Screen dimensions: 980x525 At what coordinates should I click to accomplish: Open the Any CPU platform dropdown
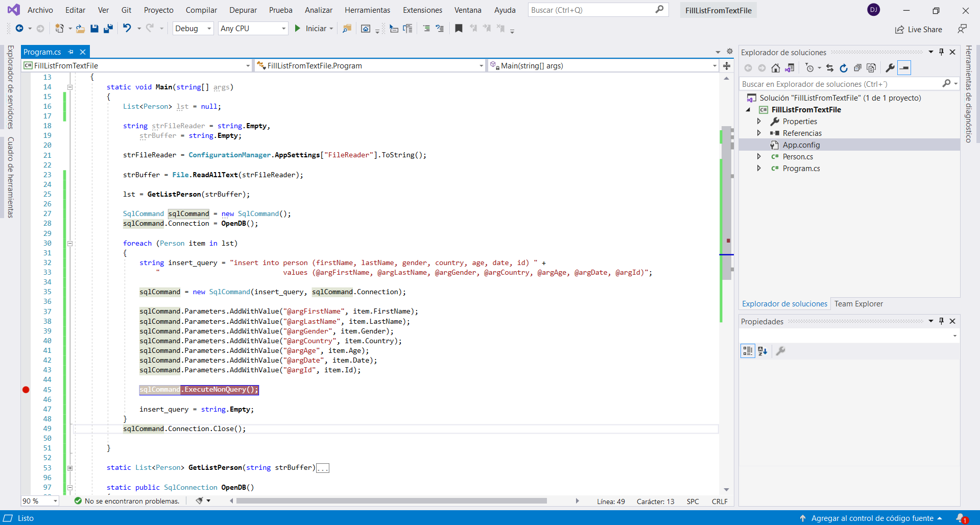click(253, 29)
